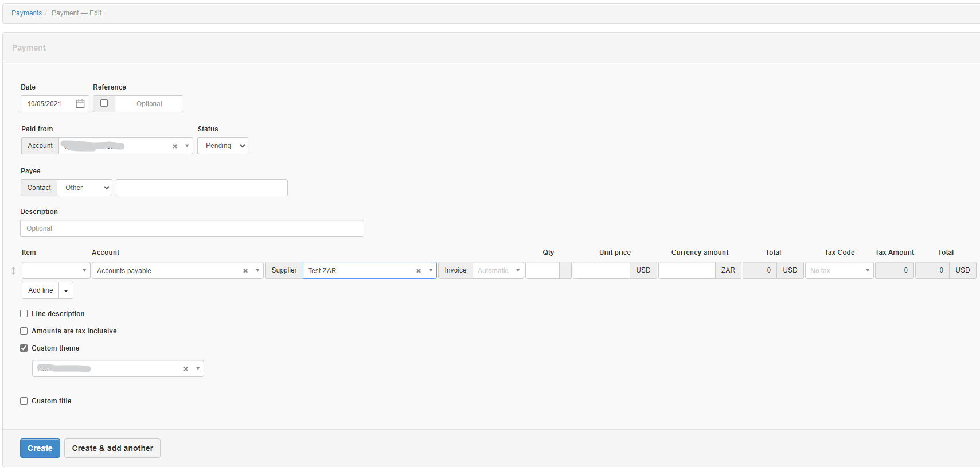
Task: Click the Payment — Edit breadcrumb text
Action: 76,13
